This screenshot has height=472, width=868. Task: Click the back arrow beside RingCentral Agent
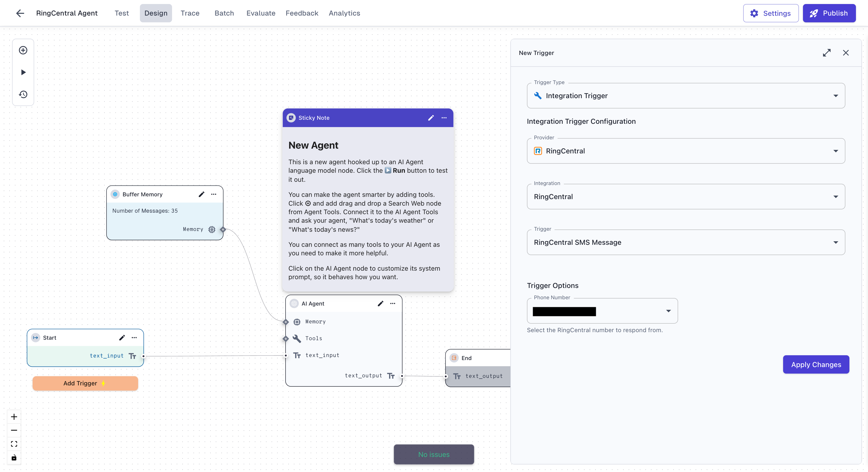[x=20, y=13]
